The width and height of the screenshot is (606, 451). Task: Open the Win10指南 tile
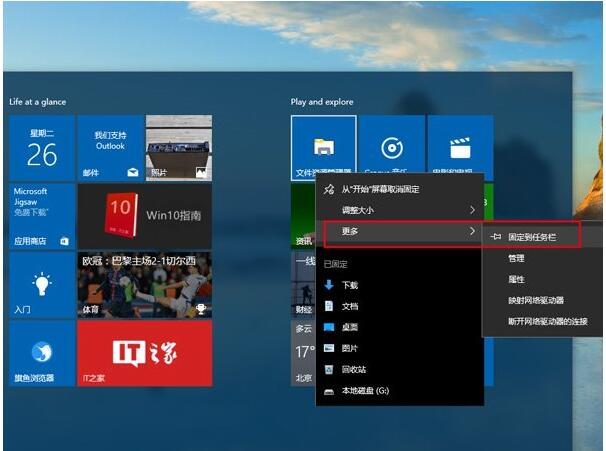(144, 215)
